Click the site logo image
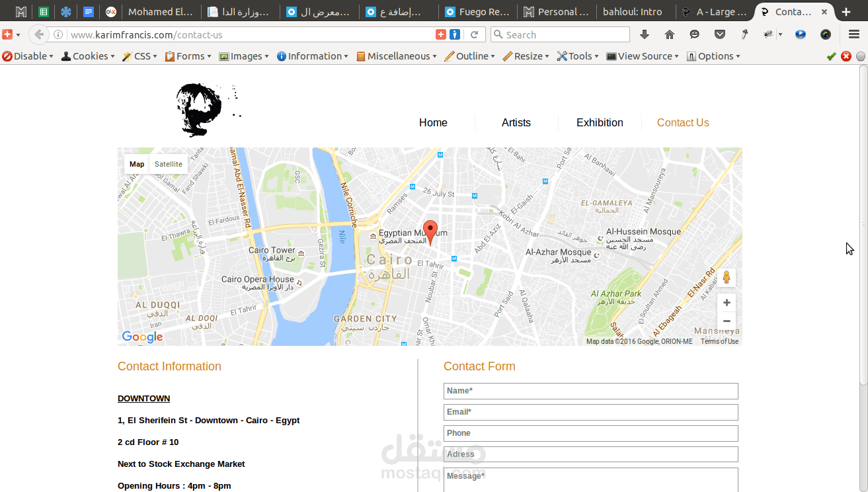The image size is (868, 492). [x=208, y=109]
